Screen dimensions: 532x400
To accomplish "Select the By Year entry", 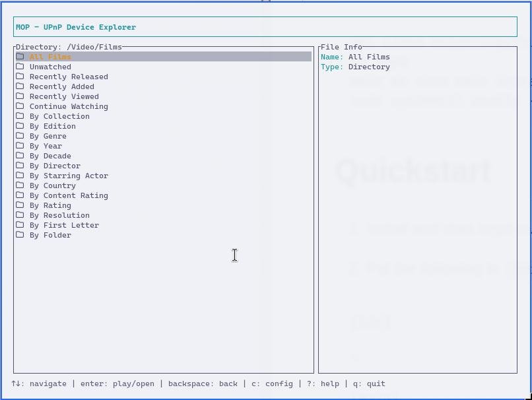I will [46, 146].
